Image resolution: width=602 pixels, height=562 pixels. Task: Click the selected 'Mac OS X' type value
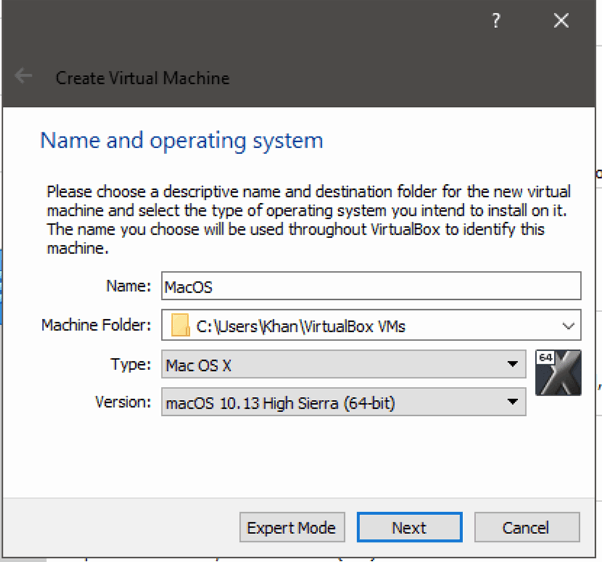(198, 365)
